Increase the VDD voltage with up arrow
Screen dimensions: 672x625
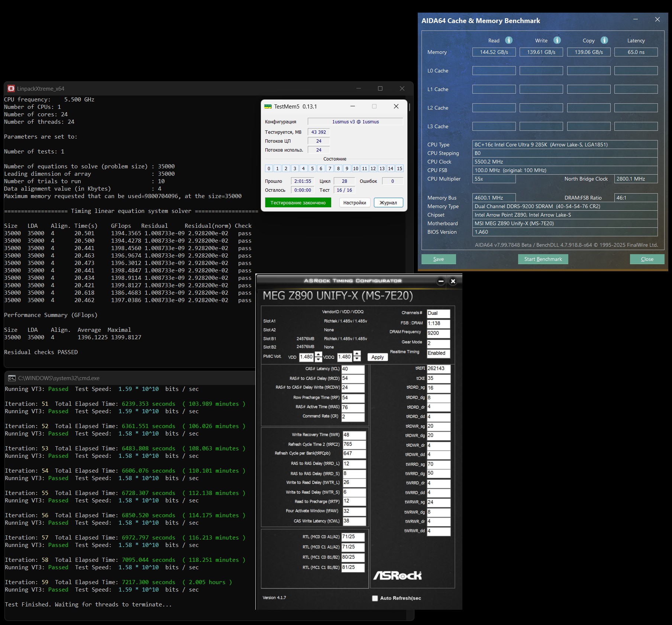pos(319,354)
